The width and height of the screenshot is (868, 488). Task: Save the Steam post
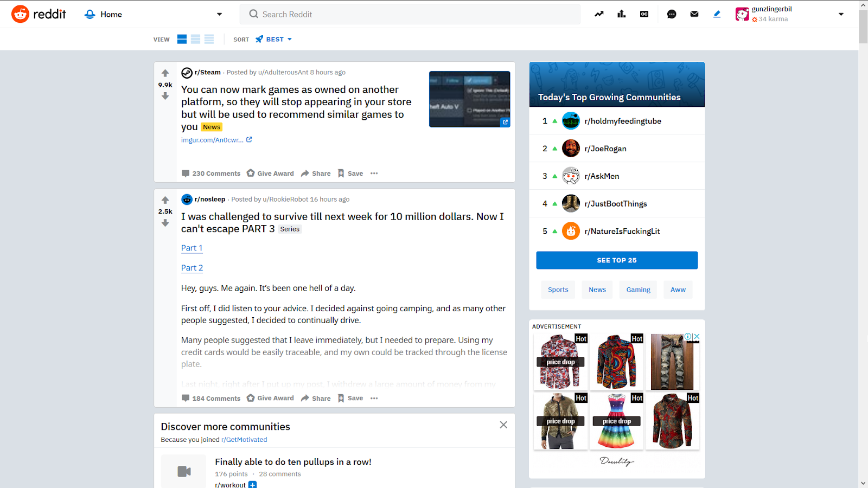350,174
